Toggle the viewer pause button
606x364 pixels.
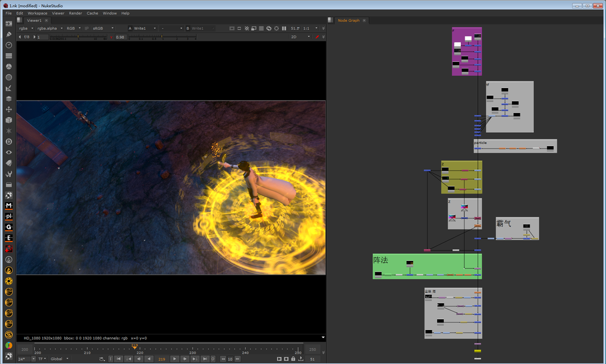(284, 28)
